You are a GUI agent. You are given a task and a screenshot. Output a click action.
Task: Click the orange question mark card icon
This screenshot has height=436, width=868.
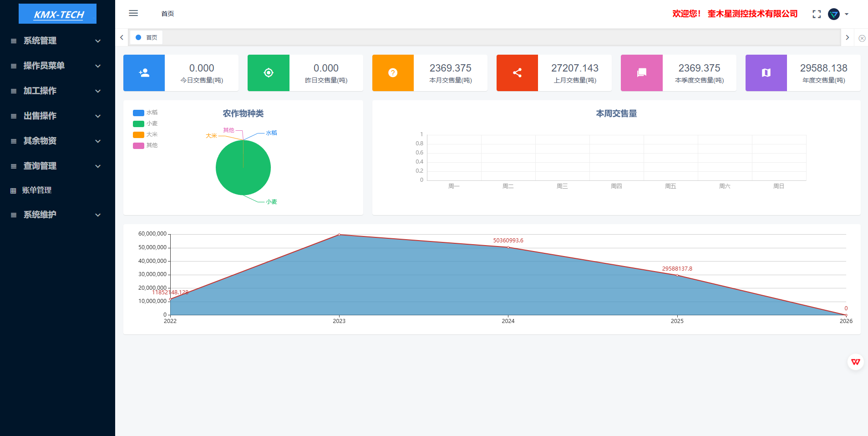click(393, 73)
